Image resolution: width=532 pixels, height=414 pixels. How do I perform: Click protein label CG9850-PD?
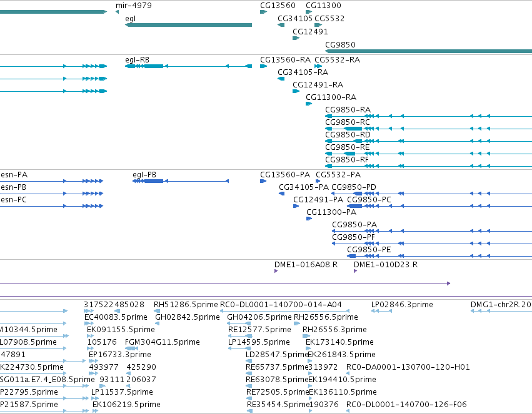click(354, 187)
